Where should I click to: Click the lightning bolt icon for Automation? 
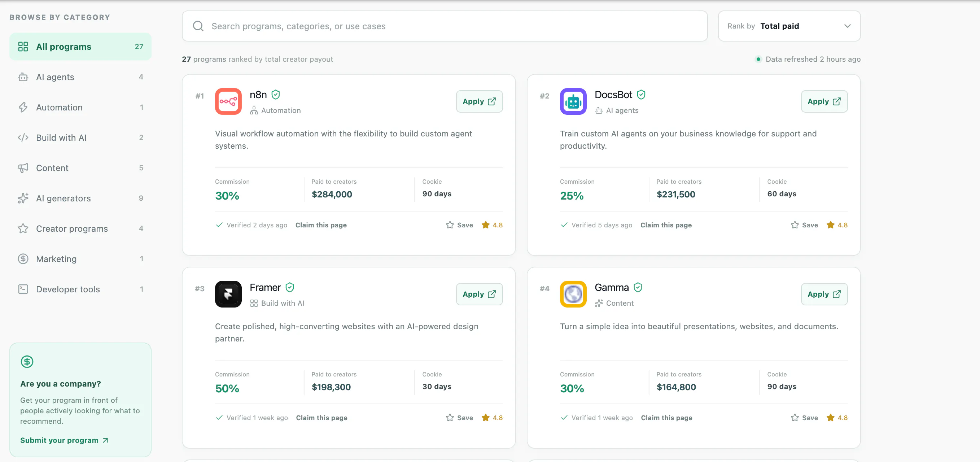coord(23,107)
